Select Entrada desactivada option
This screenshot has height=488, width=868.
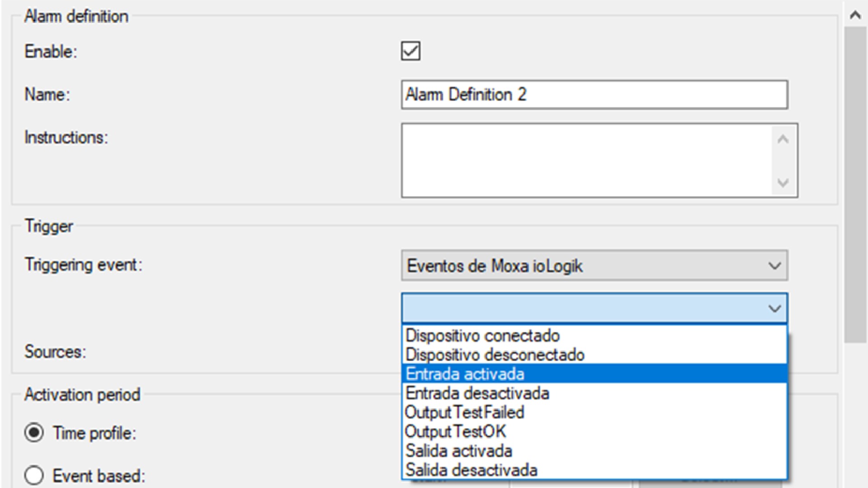point(477,393)
